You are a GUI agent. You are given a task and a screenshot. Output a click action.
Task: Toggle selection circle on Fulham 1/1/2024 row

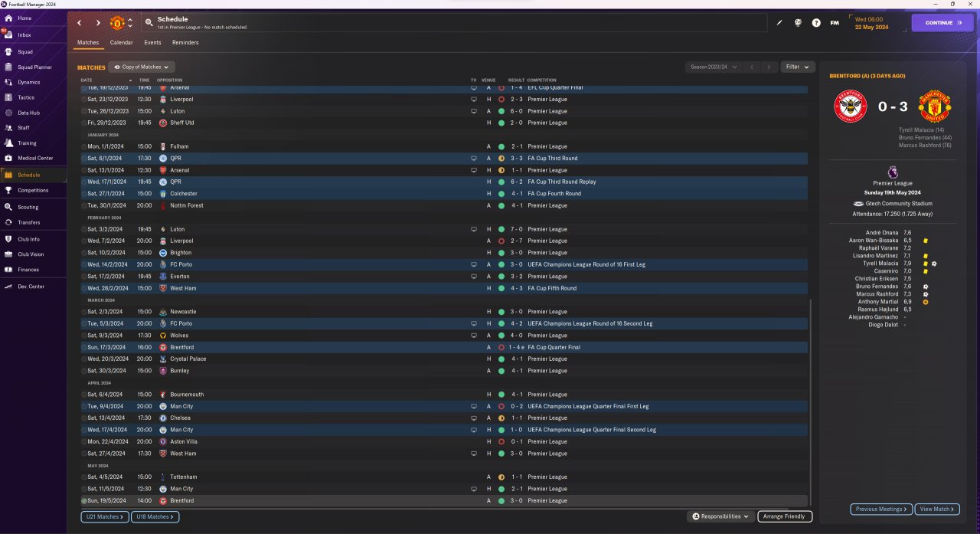(84, 146)
